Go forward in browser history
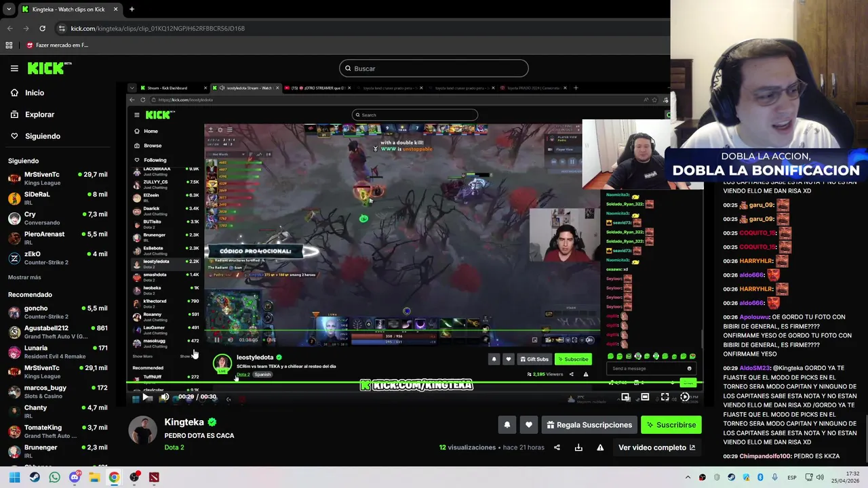The width and height of the screenshot is (868, 488). click(26, 28)
